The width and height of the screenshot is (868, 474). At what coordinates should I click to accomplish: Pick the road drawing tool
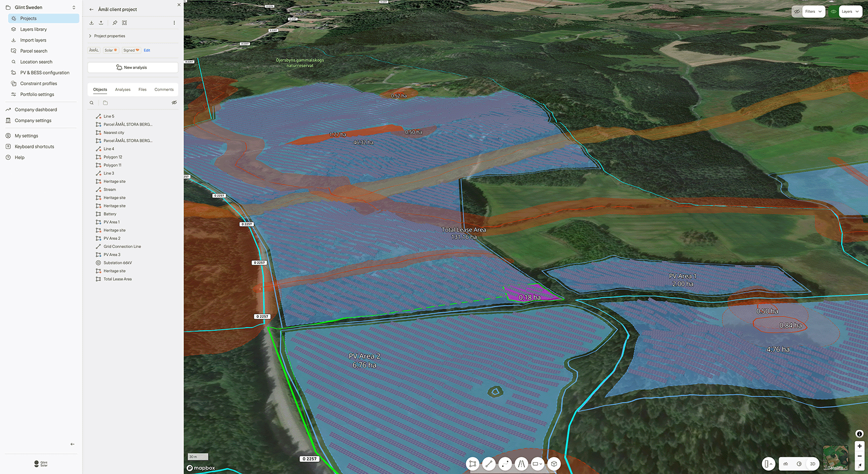521,464
